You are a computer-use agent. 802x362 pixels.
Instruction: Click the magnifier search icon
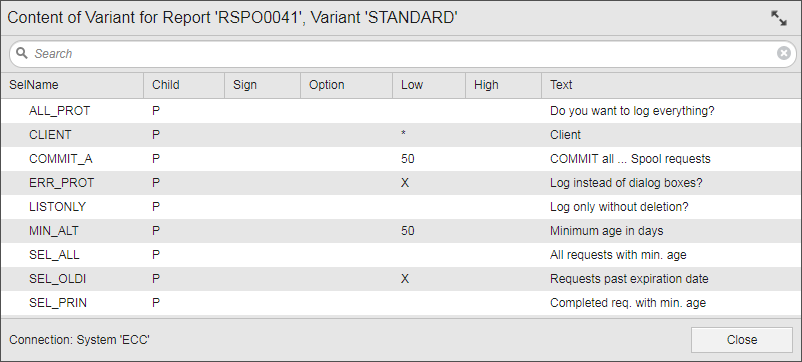(21, 53)
